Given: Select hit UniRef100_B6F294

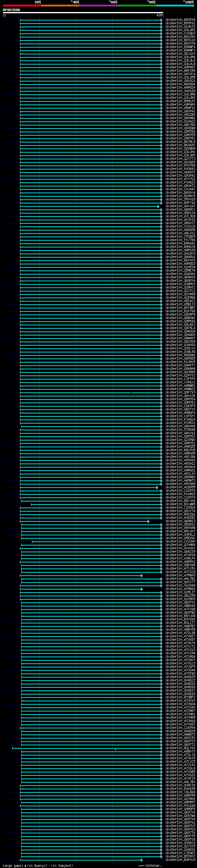Looking at the screenshot, I should point(180,71).
